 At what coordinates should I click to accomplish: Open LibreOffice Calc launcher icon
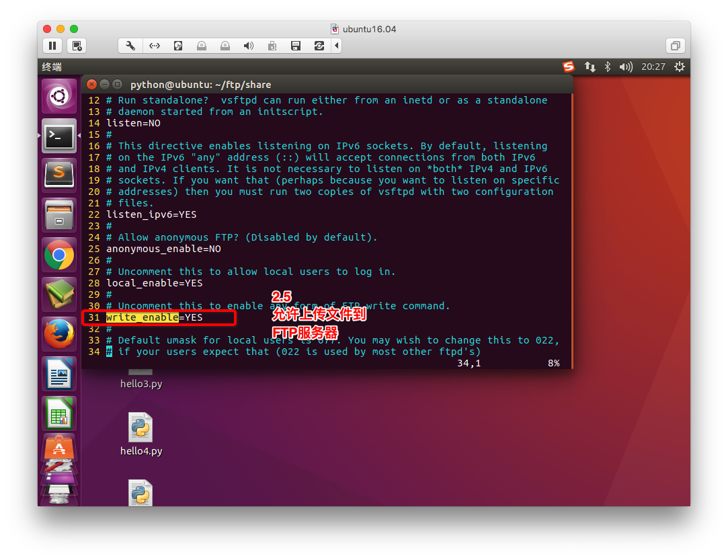pos(59,413)
